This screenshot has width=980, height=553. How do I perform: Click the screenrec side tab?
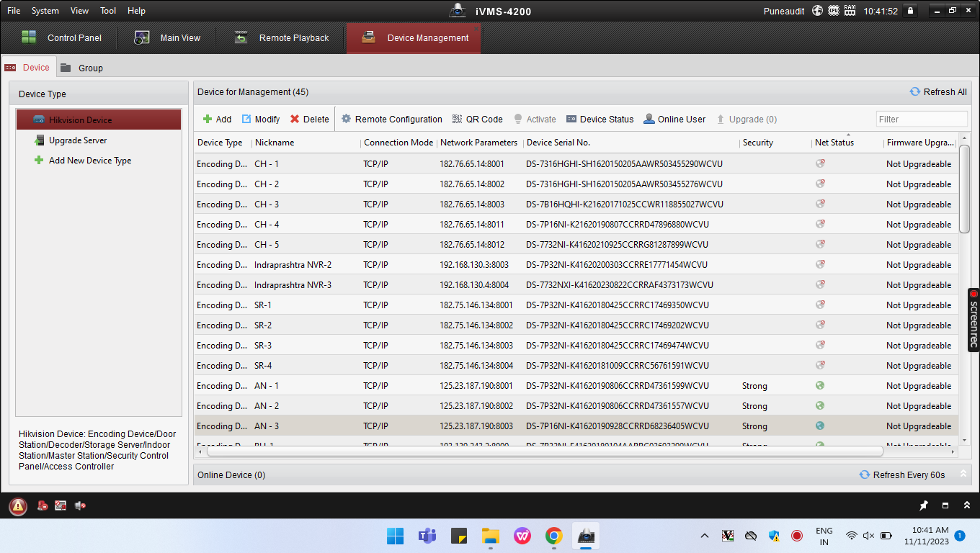point(974,320)
